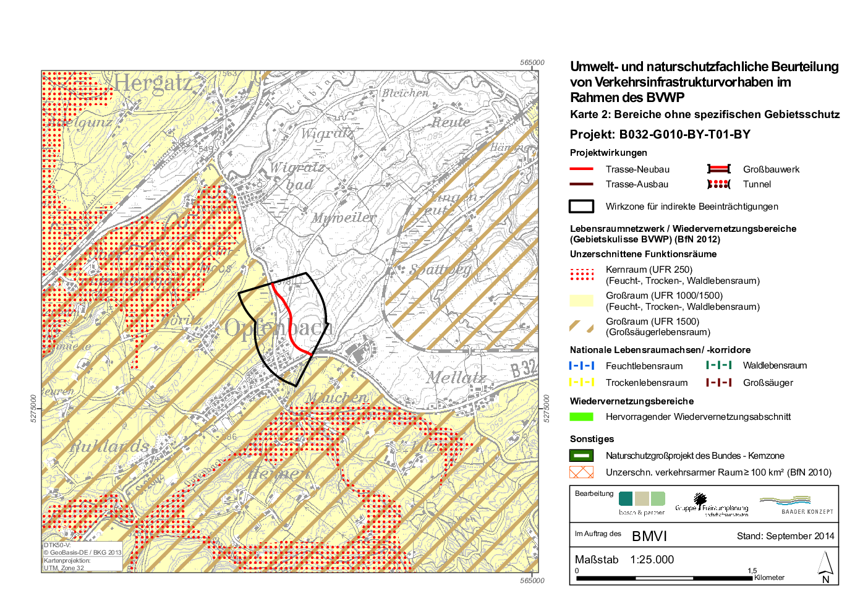Click the dark red Großsäuger corridor symbol
The image size is (868, 614).
point(718,383)
